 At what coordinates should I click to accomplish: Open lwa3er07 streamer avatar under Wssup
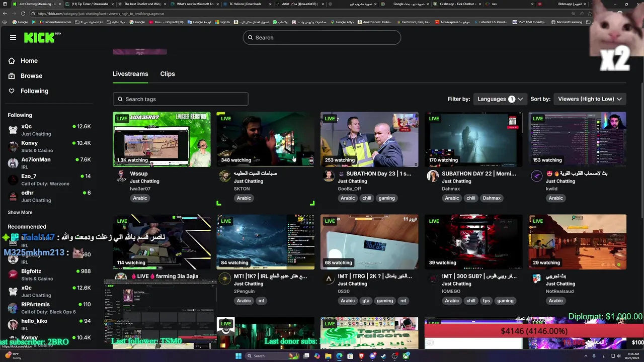[121, 176]
